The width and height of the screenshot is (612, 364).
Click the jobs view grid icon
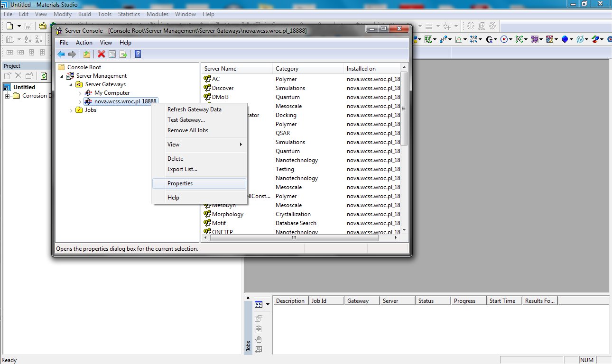click(259, 304)
